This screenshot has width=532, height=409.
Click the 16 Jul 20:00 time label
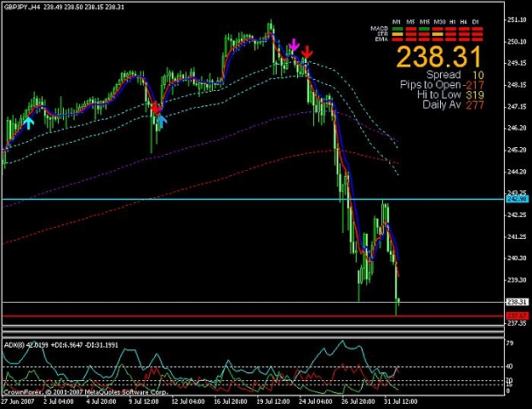[231, 401]
